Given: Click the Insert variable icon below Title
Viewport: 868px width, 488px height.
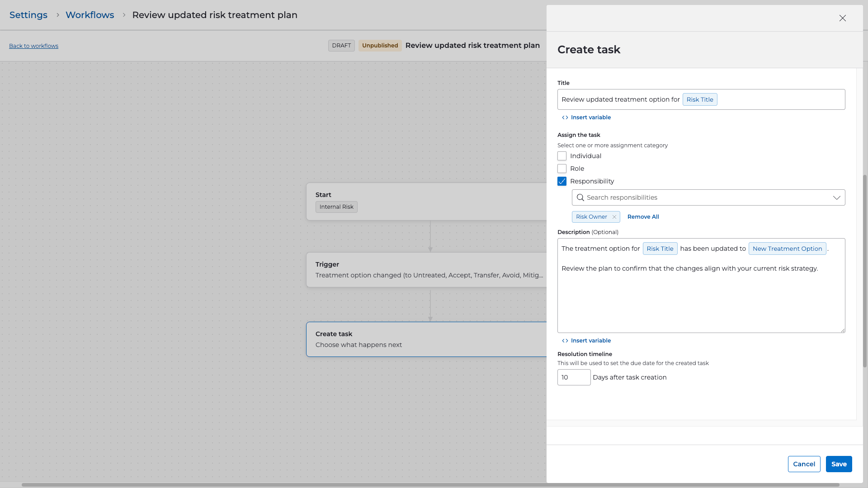Looking at the screenshot, I should pos(565,117).
